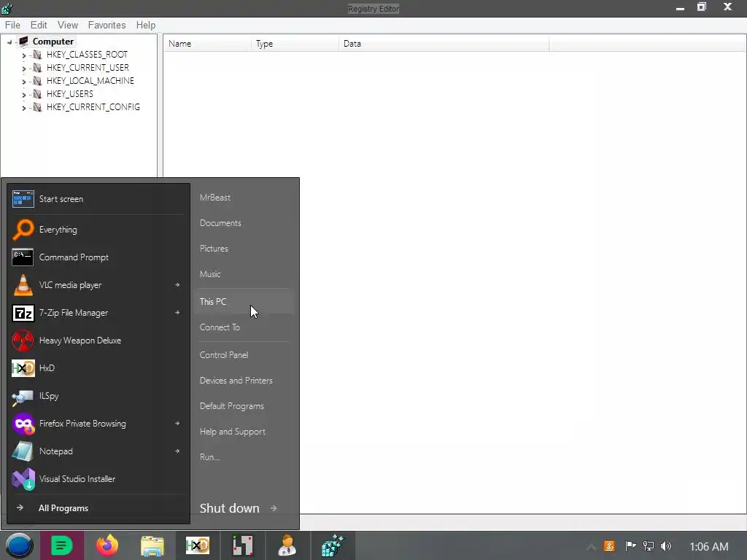
Task: Click the Start orb on taskbar
Action: [x=19, y=545]
